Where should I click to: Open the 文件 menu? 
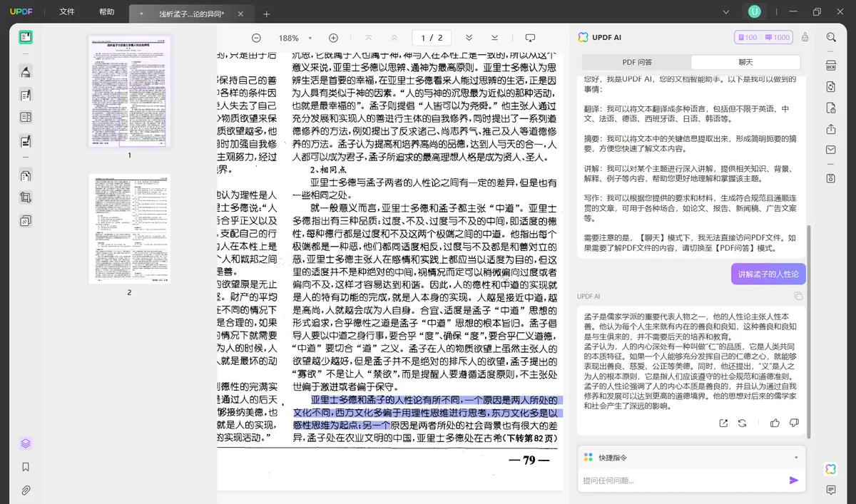[67, 12]
